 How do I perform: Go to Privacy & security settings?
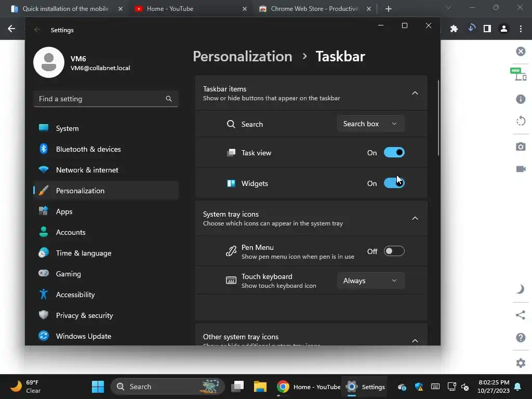pyautogui.click(x=106, y=315)
